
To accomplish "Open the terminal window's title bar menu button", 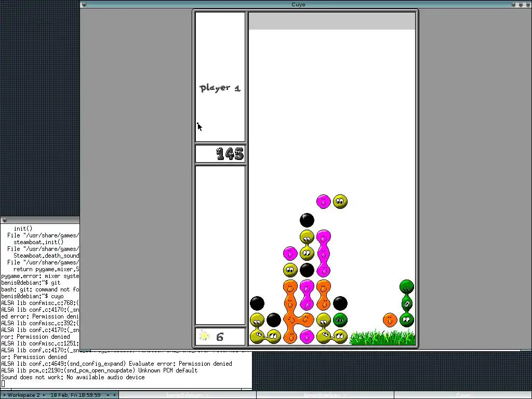I will tap(4, 220).
